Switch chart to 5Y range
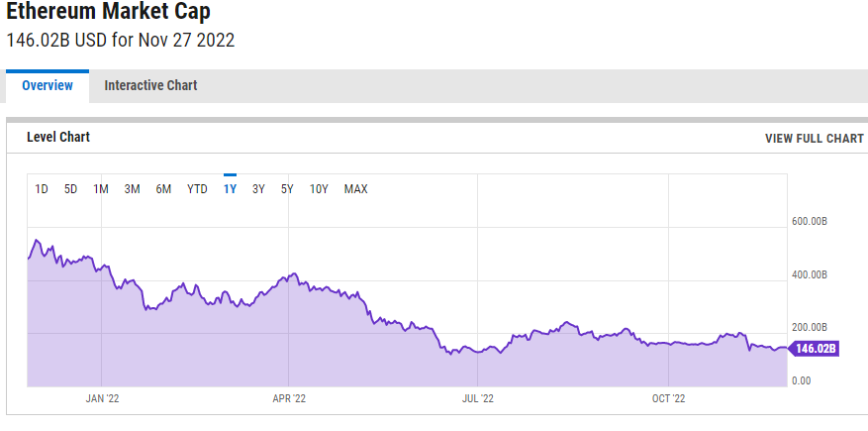868x431 pixels. (x=287, y=189)
